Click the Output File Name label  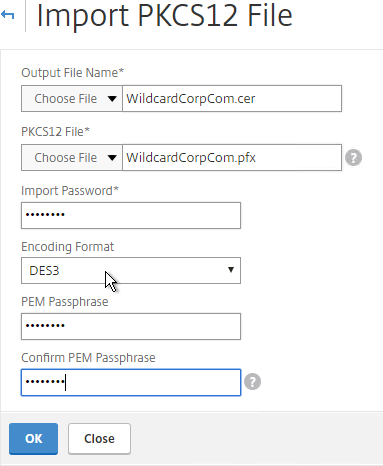[x=72, y=73]
